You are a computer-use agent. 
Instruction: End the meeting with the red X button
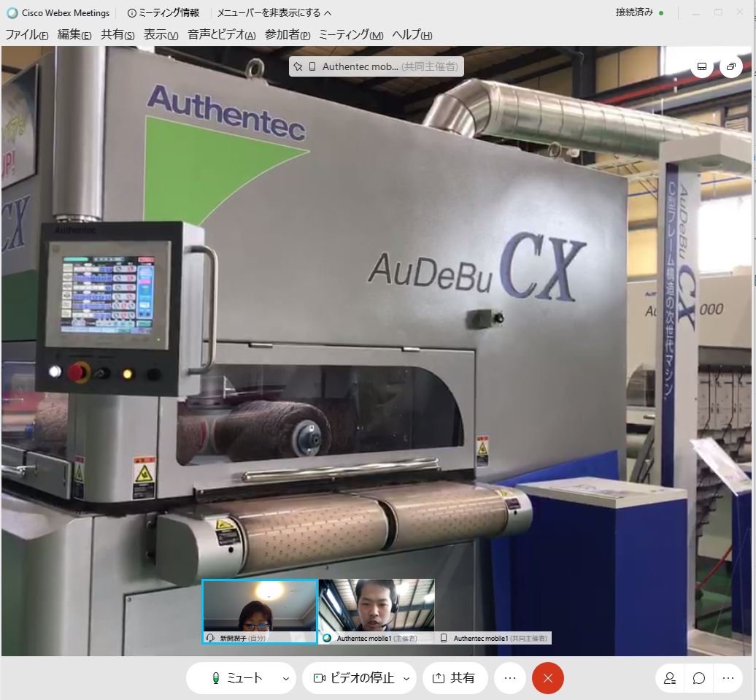pos(548,678)
